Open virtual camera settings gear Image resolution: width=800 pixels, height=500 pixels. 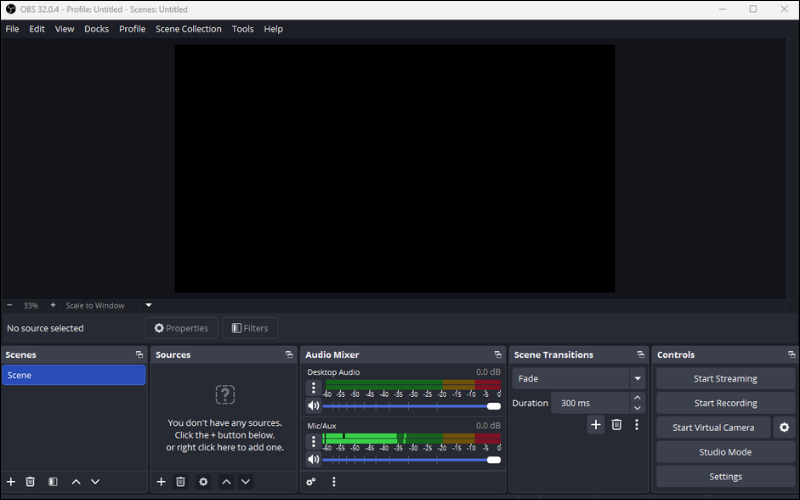pyautogui.click(x=784, y=428)
